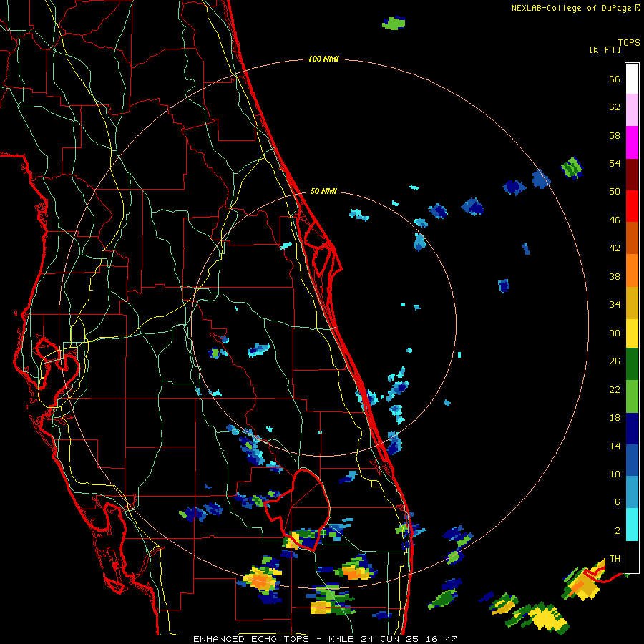Click the white 66 kft legend swatch
644x644 pixels.
[632, 79]
